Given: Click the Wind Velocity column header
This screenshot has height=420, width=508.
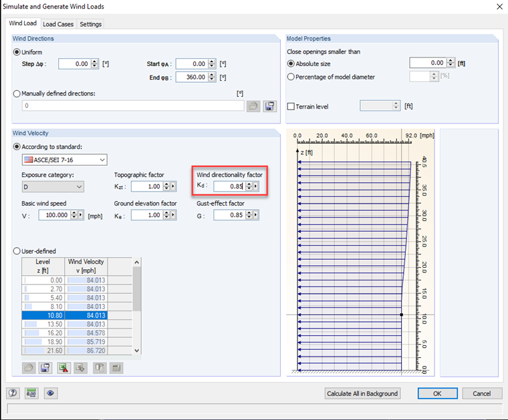Looking at the screenshot, I should [x=86, y=266].
